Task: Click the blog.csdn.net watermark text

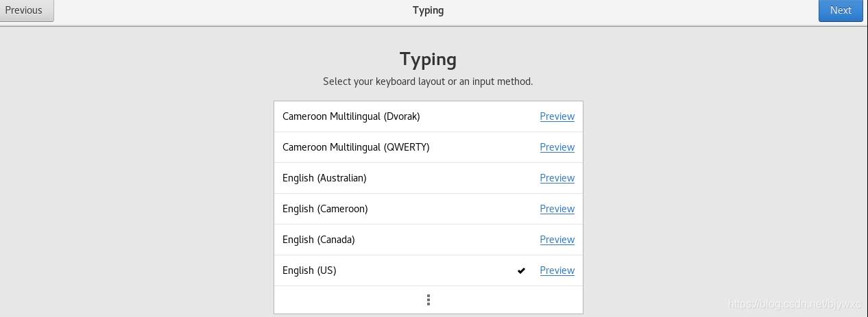Action: point(794,303)
